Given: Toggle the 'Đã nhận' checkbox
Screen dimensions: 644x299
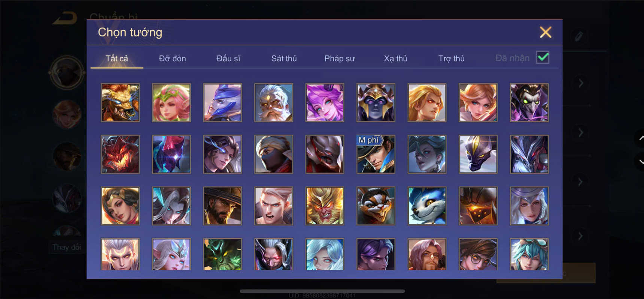Looking at the screenshot, I should [543, 57].
